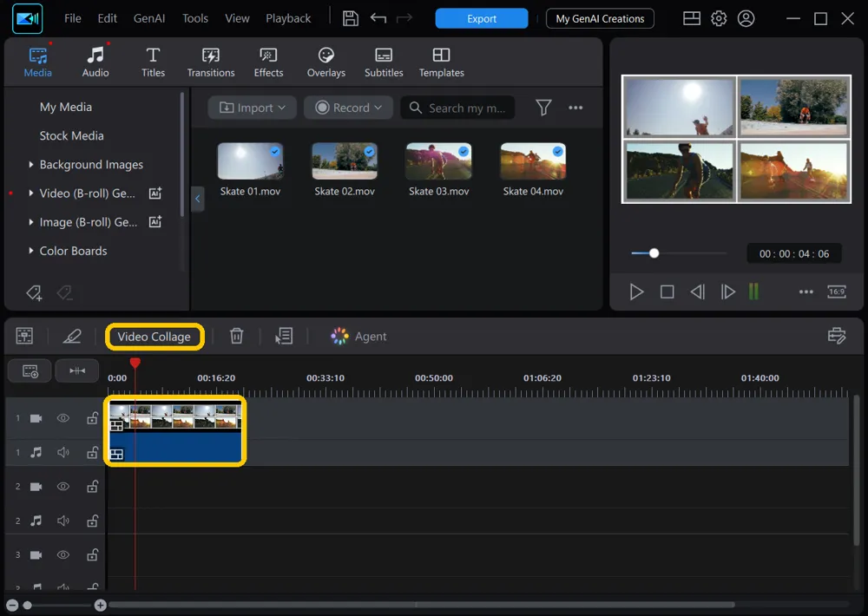Open the timeline edit panel icon at right

pos(837,336)
